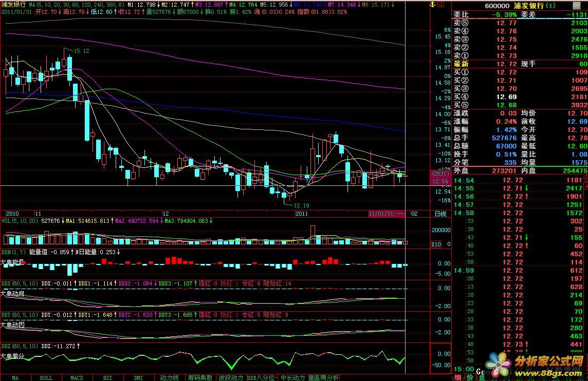The height and width of the screenshot is (381, 588).
Task: Click the 最高 value 12.78
Action: coord(577,138)
